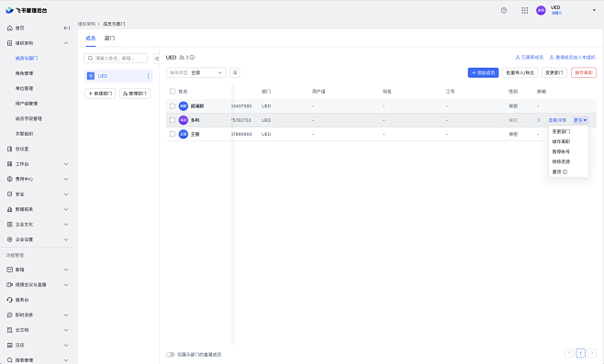The height and width of the screenshot is (364, 604).
Task: Choose 转移资源 from the dropdown menu
Action: click(x=561, y=161)
